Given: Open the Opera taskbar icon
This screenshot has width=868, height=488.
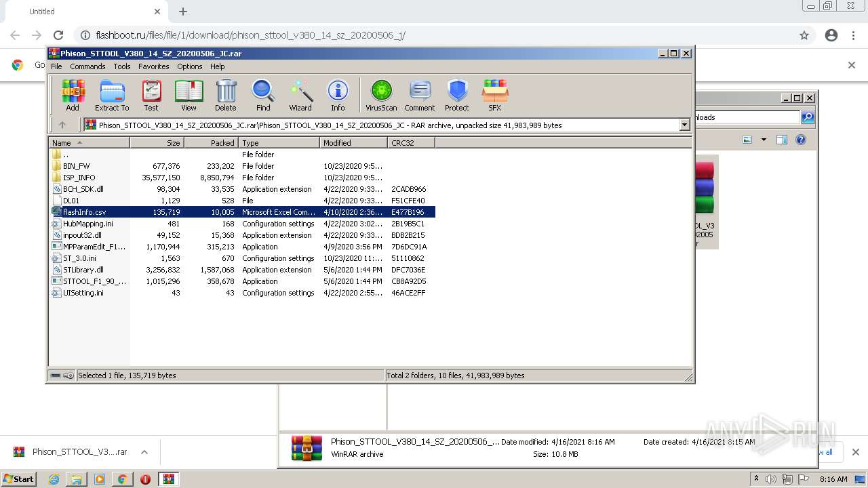Looking at the screenshot, I should (145, 479).
